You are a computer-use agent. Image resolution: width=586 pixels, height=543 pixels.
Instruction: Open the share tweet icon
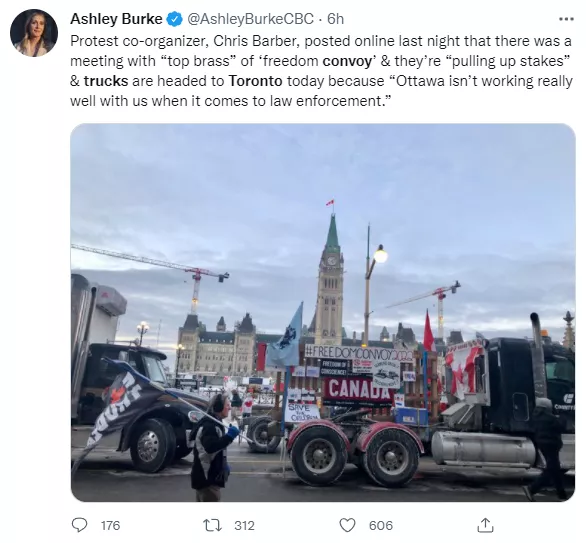pos(485,525)
